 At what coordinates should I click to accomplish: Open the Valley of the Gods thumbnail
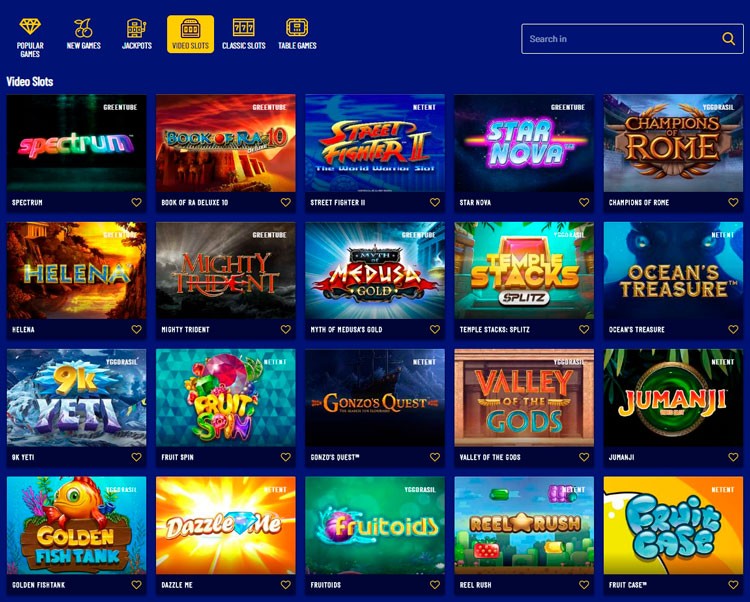524,398
